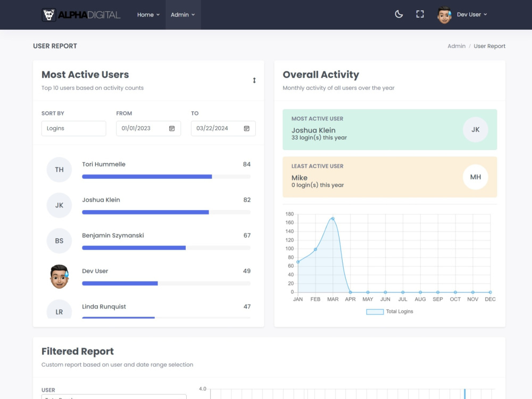Click the DEC data point on chart

pos(491,292)
